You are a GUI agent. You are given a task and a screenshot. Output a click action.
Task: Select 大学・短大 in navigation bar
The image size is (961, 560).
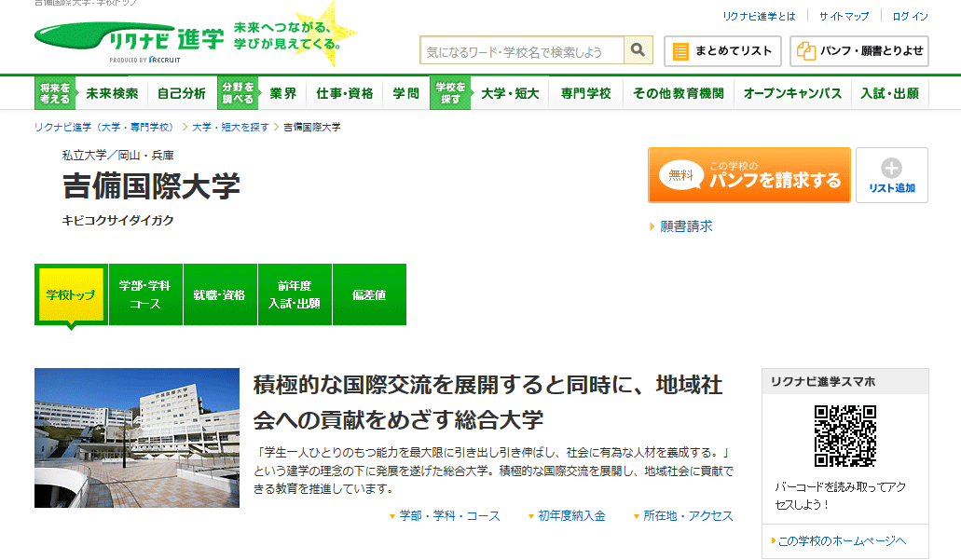point(510,93)
